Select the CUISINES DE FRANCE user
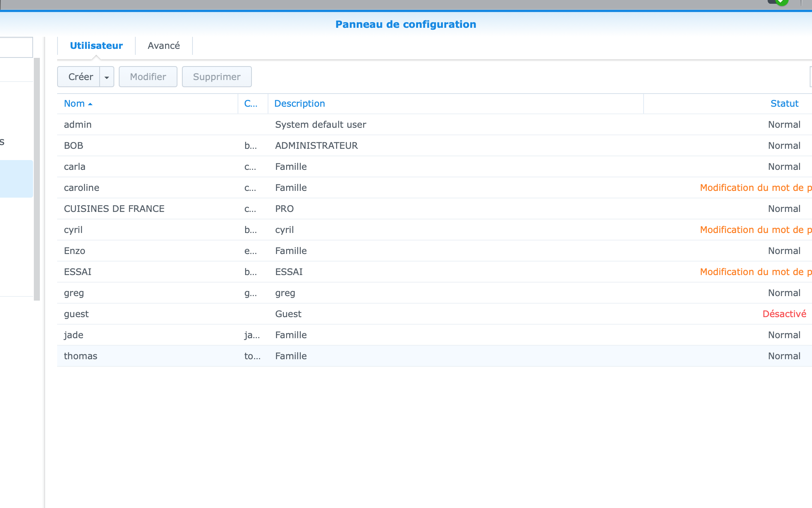 [x=114, y=209]
